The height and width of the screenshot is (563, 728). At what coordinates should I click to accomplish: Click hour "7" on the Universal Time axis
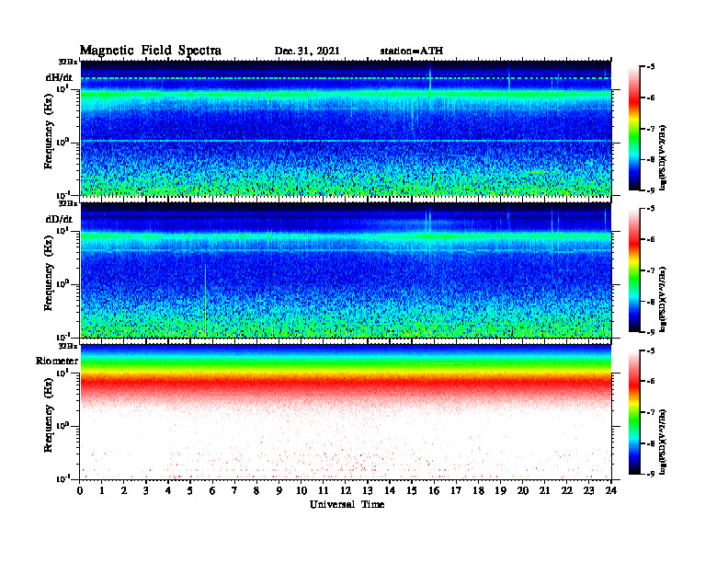click(235, 491)
